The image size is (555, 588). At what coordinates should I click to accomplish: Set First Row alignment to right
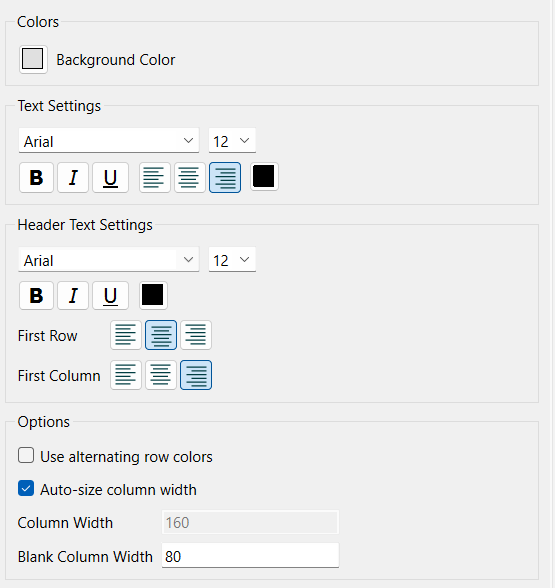196,335
